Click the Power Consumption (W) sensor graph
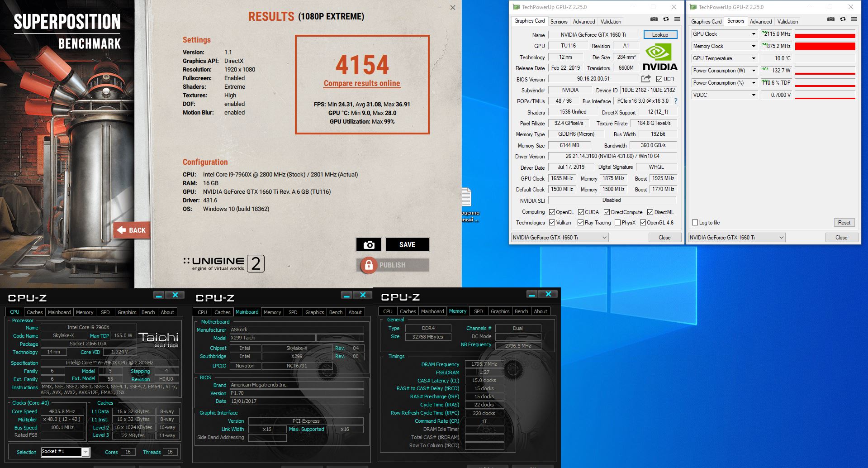 (825, 71)
